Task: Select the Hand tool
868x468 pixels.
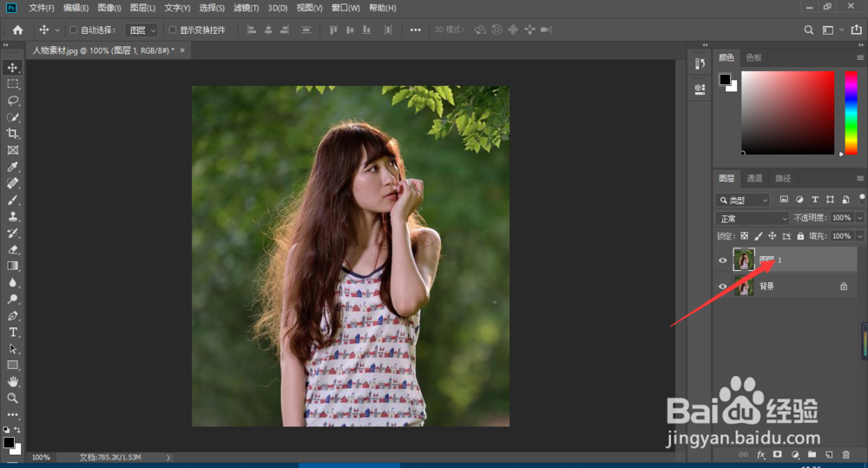Action: 12,381
